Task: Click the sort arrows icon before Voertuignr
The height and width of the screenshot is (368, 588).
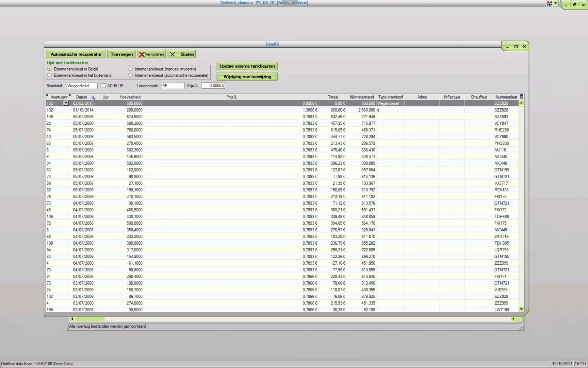Action: 47,96
